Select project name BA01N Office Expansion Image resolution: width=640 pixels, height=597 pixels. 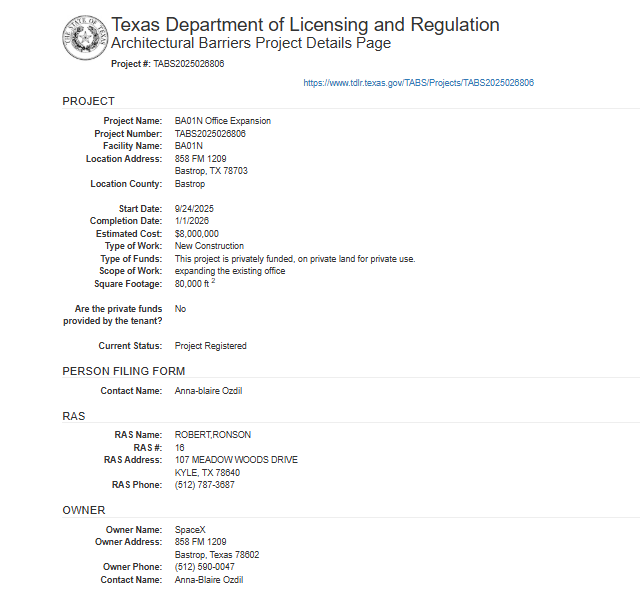tap(223, 121)
